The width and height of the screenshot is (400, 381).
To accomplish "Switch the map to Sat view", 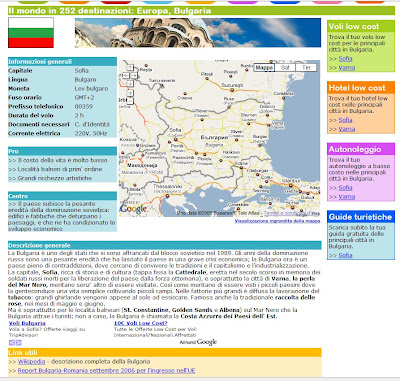I will (285, 67).
